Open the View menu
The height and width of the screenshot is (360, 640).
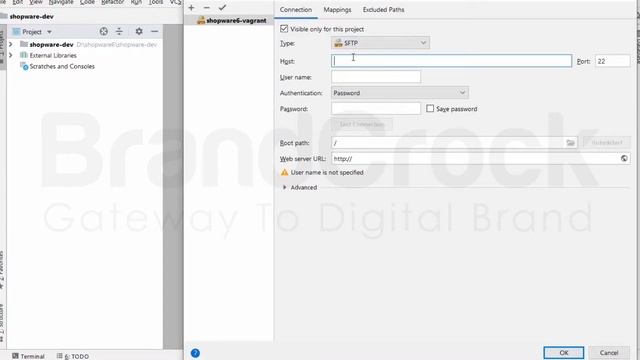[36, 2]
